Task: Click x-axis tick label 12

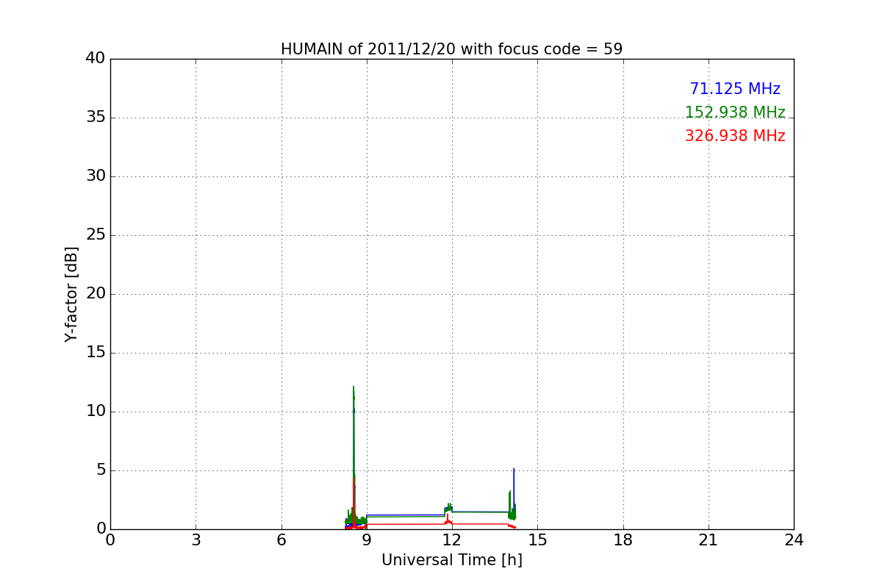Action: 452,540
